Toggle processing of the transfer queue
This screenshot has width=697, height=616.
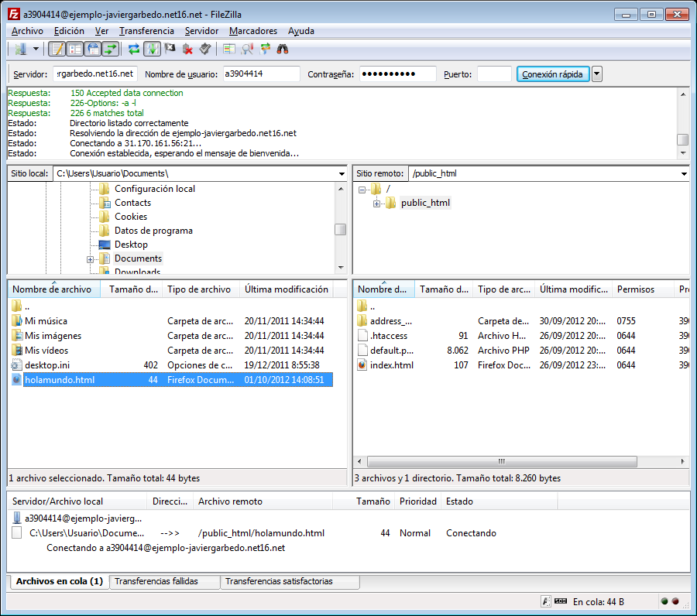pyautogui.click(x=152, y=50)
